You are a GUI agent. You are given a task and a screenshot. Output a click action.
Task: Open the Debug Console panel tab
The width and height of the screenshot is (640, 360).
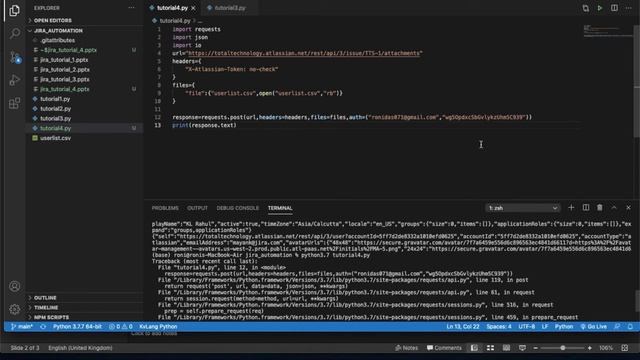(238, 208)
